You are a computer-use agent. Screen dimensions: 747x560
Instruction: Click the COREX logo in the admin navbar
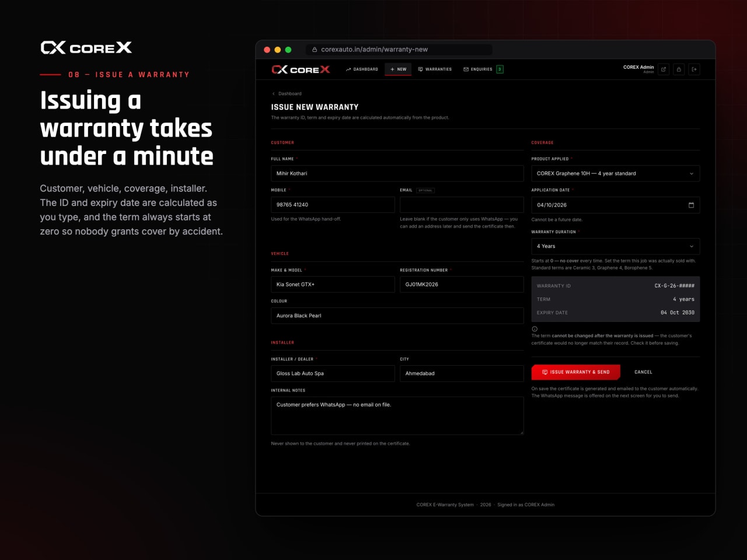301,69
